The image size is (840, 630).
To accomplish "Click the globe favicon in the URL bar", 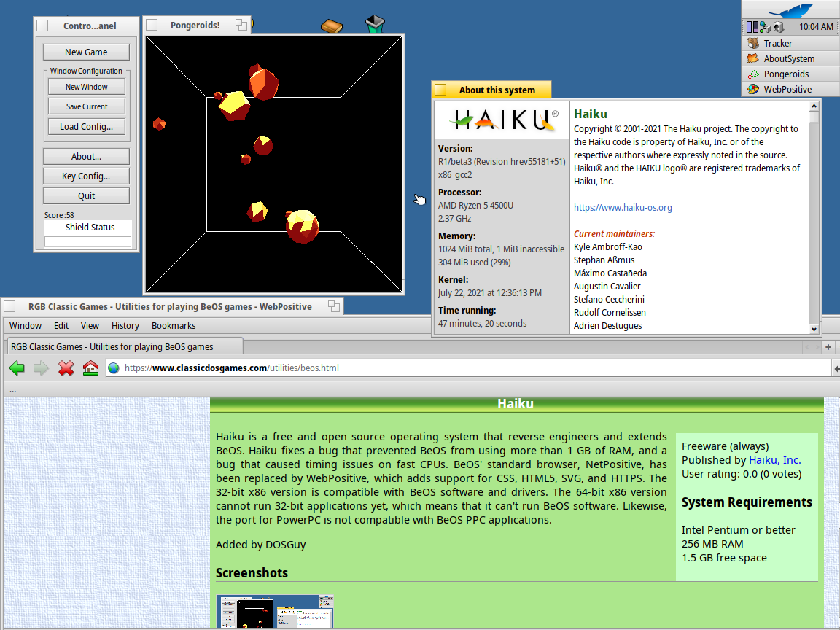I will pos(114,368).
